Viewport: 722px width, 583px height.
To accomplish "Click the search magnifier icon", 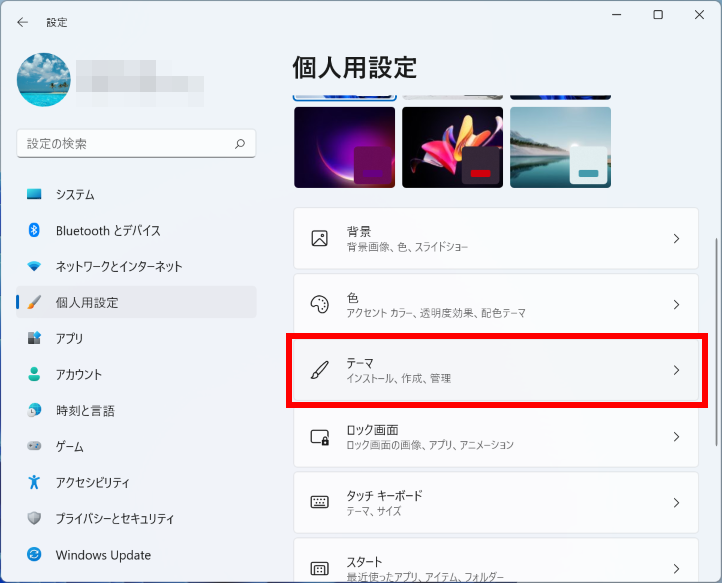I will [240, 144].
